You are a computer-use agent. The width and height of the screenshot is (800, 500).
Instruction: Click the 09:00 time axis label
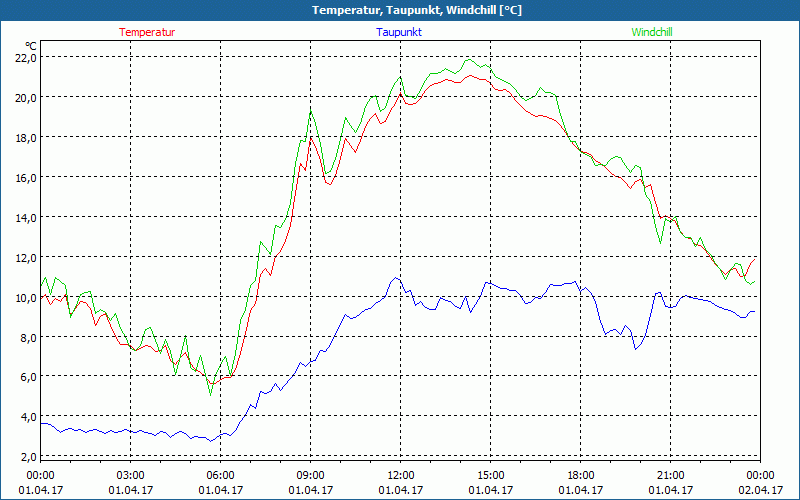[x=311, y=476]
